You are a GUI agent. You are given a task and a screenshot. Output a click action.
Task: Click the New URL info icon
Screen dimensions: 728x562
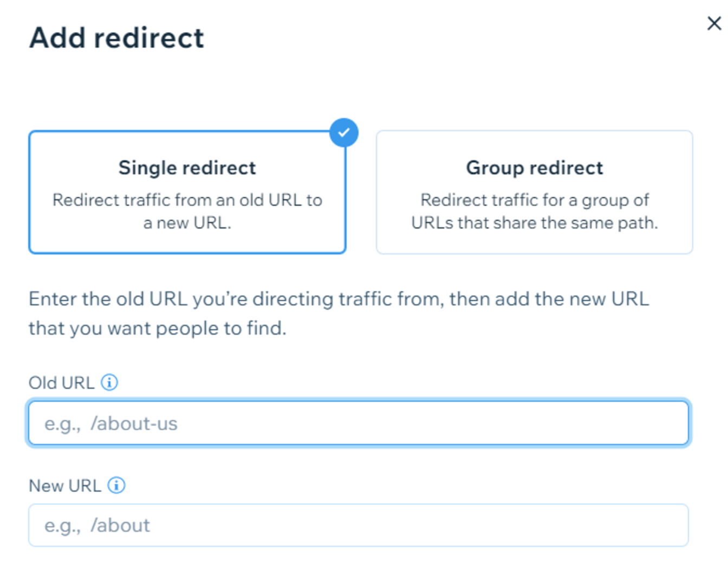tap(116, 485)
